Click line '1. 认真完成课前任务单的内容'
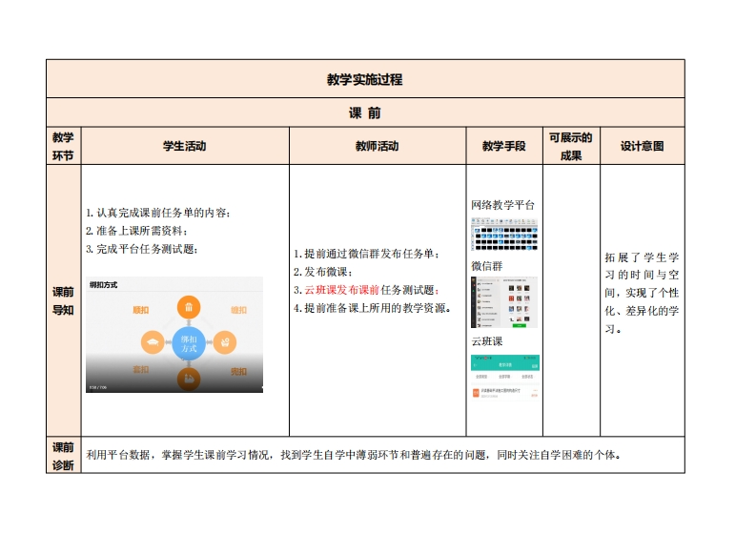Viewport: 756px width, 534px height. coord(158,213)
